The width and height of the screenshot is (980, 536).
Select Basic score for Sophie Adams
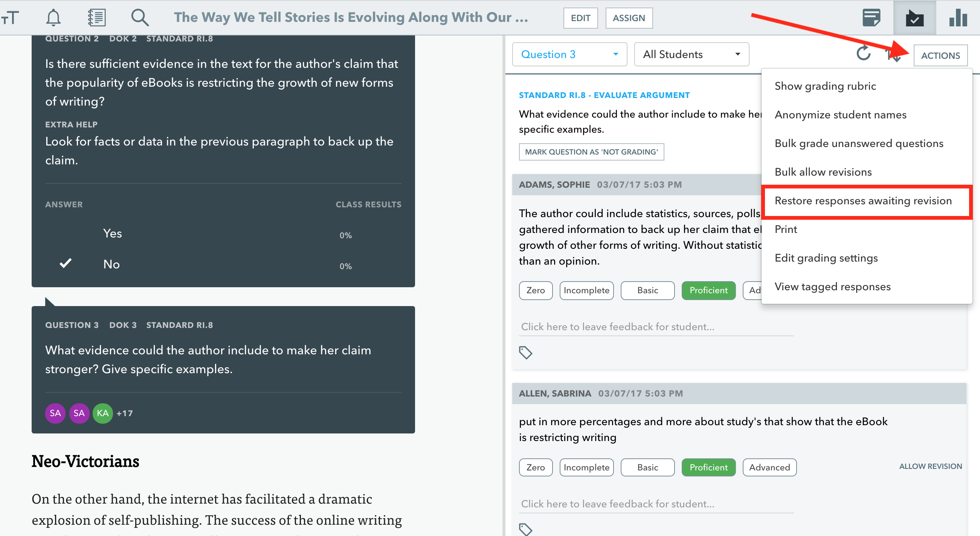pyautogui.click(x=647, y=291)
